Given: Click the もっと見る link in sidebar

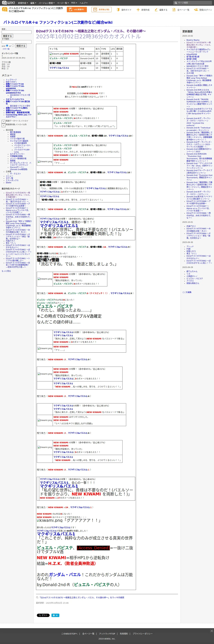Looking at the screenshot, I should pyautogui.click(x=6, y=271).
